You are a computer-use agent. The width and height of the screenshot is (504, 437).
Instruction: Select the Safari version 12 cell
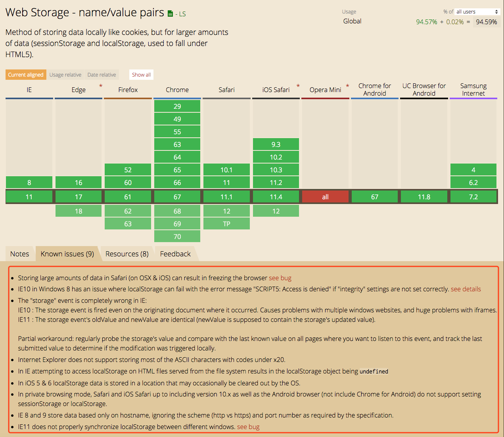(x=226, y=211)
